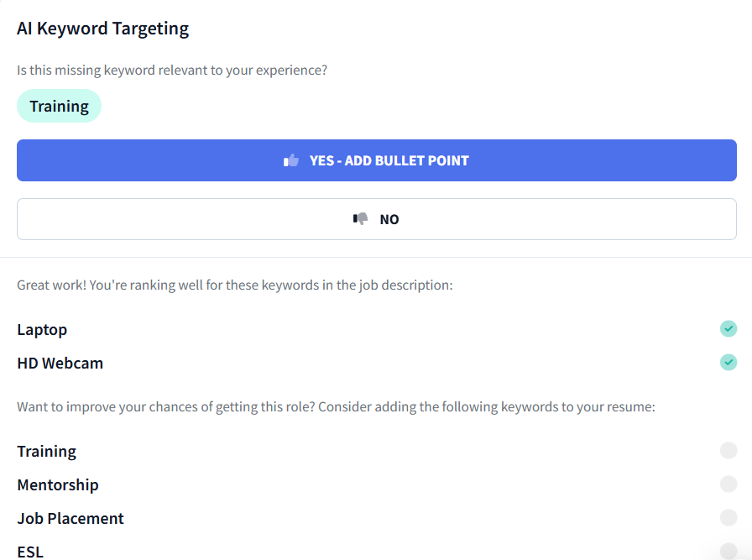Click the NO button to reject keyword

pos(376,218)
